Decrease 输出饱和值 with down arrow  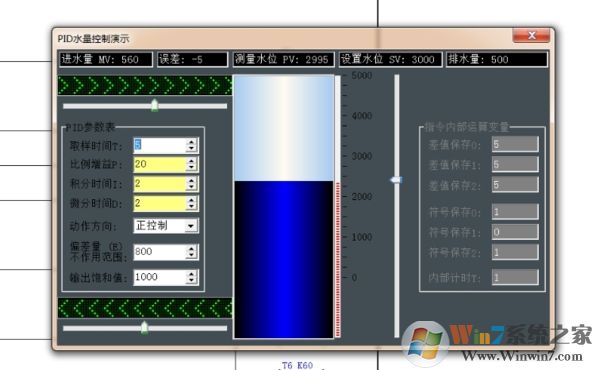coord(191,281)
